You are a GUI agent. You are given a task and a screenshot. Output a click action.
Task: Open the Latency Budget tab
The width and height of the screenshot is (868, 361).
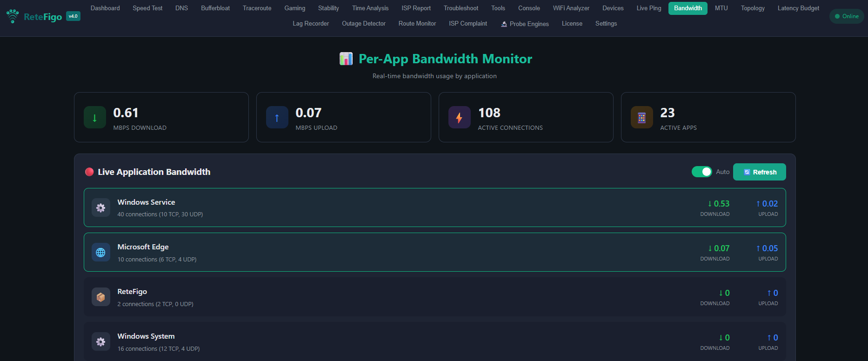click(x=798, y=8)
